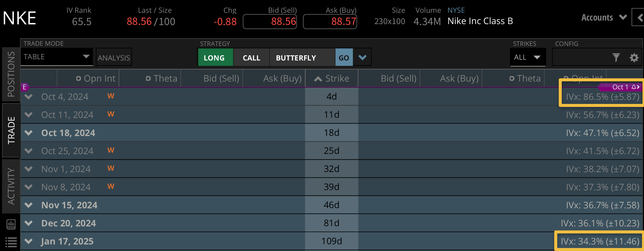Collapse the side panel arrow at top right
The width and height of the screenshot is (644, 251).
(639, 17)
